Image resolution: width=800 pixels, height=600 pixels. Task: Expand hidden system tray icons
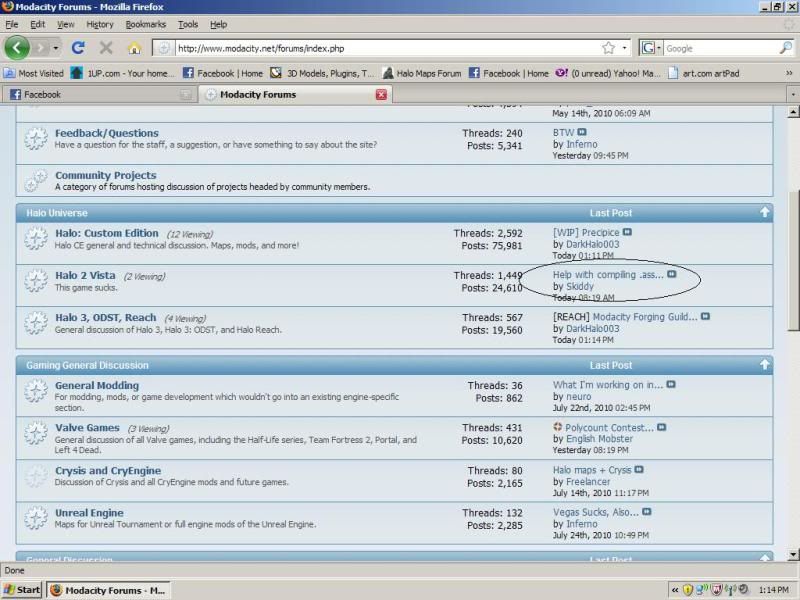coord(675,590)
